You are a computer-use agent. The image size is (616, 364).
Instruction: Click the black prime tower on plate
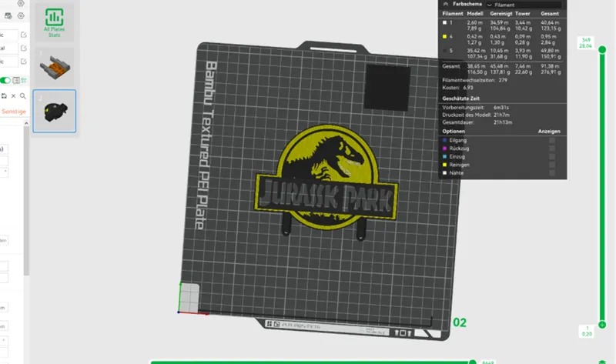coord(388,87)
